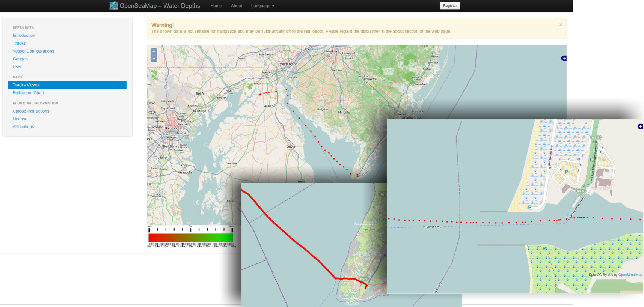Screen dimensions: 644x307
Task: Click the OpenStreetMap attribution link
Action: click(630, 275)
